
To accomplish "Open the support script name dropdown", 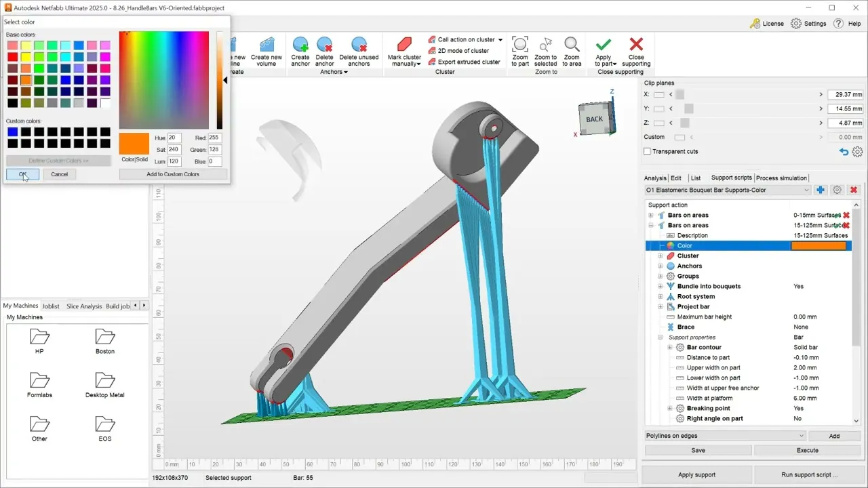I will click(806, 190).
